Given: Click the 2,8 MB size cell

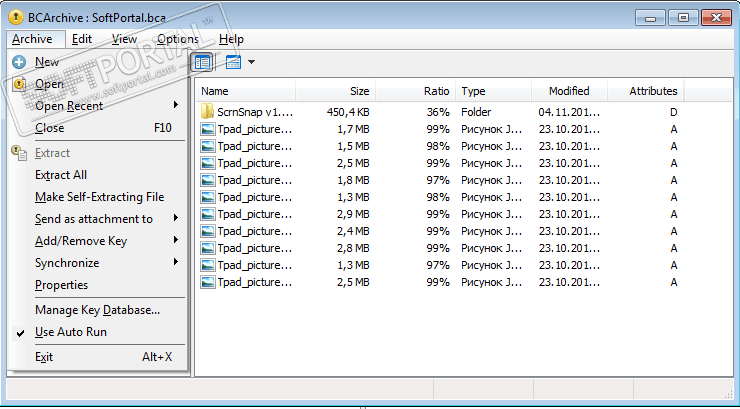Looking at the screenshot, I should pyautogui.click(x=353, y=248).
